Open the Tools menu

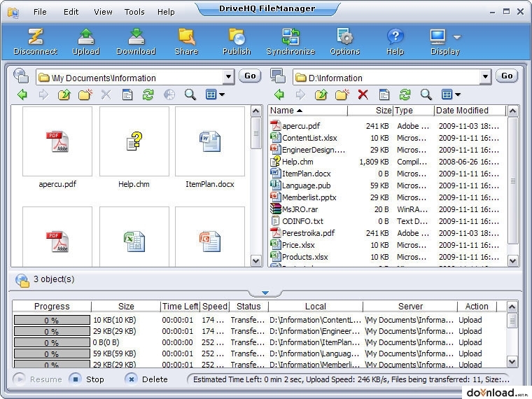[134, 12]
